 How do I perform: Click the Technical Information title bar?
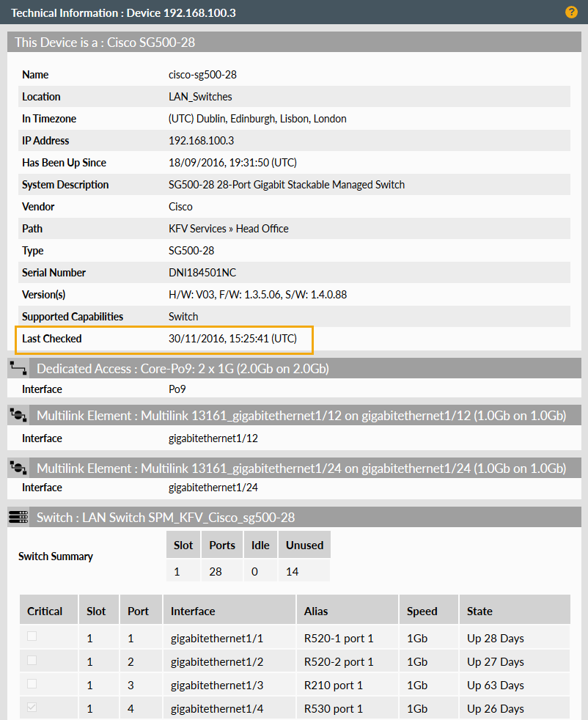pos(123,12)
